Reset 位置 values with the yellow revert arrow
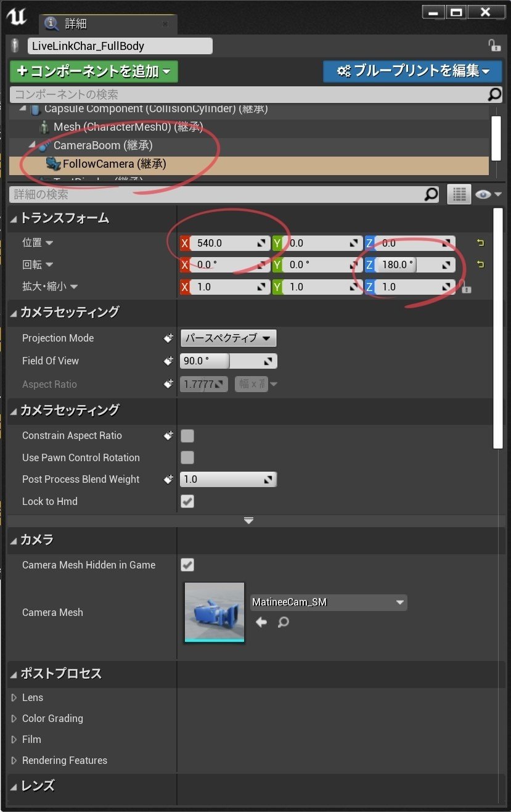This screenshot has width=511, height=812. pos(480,243)
